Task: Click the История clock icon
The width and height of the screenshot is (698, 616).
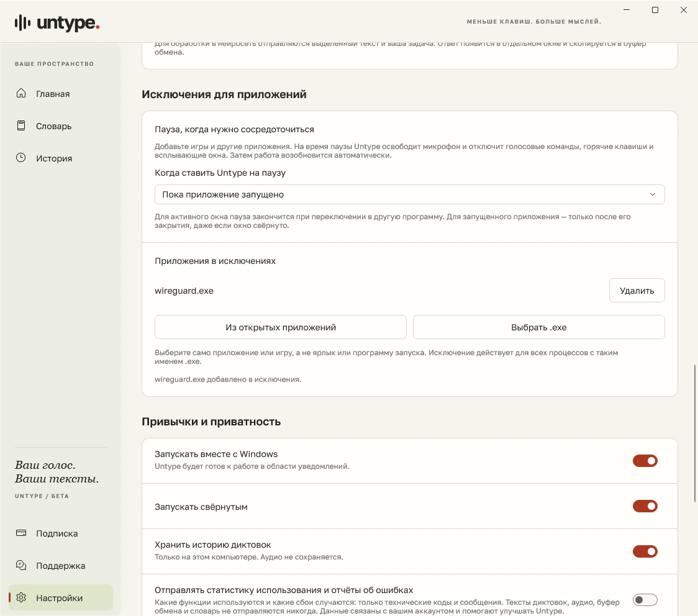Action: [21, 158]
